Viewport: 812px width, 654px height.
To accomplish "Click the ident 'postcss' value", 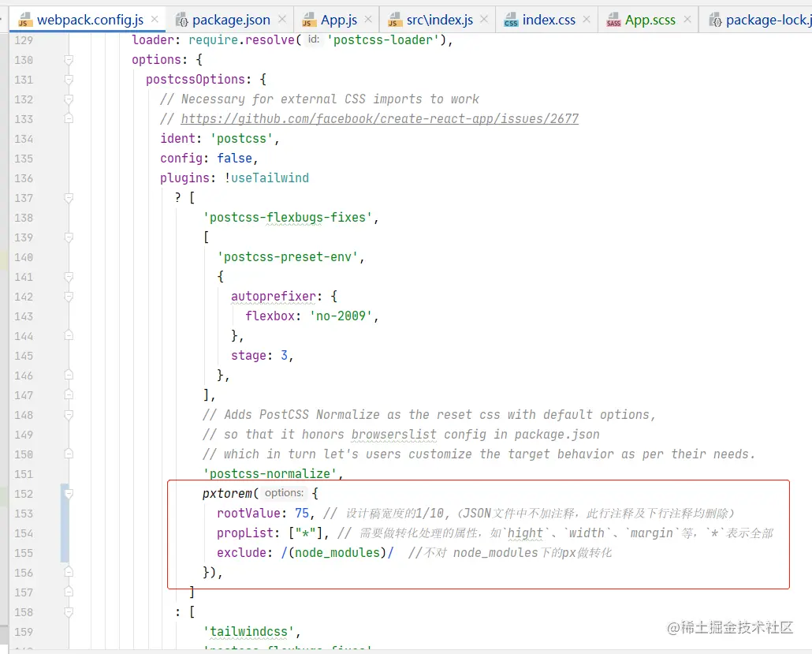I will 241,138.
